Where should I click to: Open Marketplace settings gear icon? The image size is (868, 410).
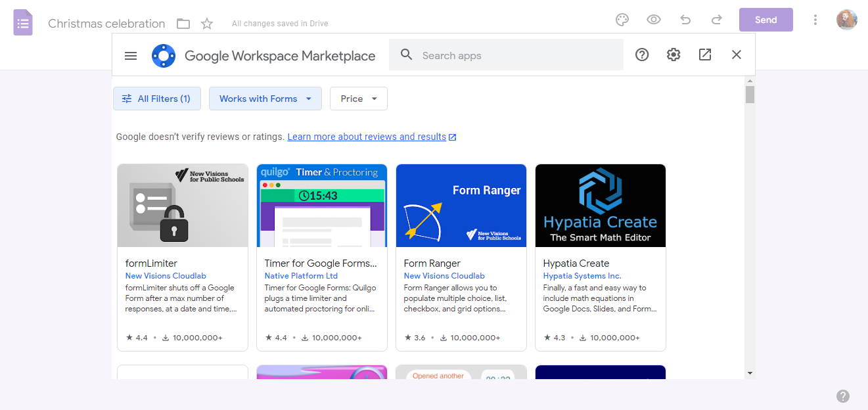[x=674, y=55]
